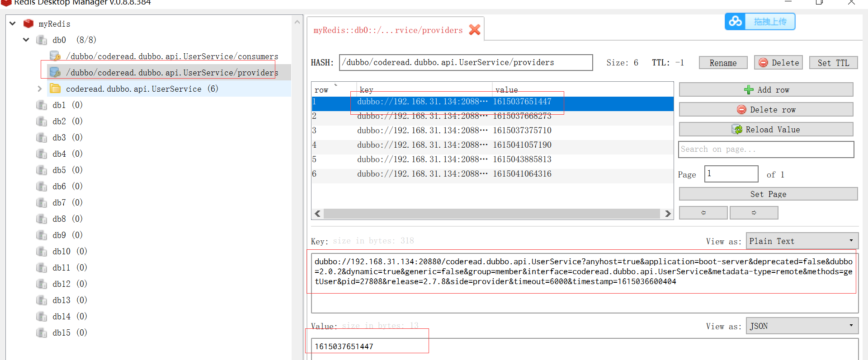Click the db4 database icon
The height and width of the screenshot is (360, 868).
click(42, 154)
